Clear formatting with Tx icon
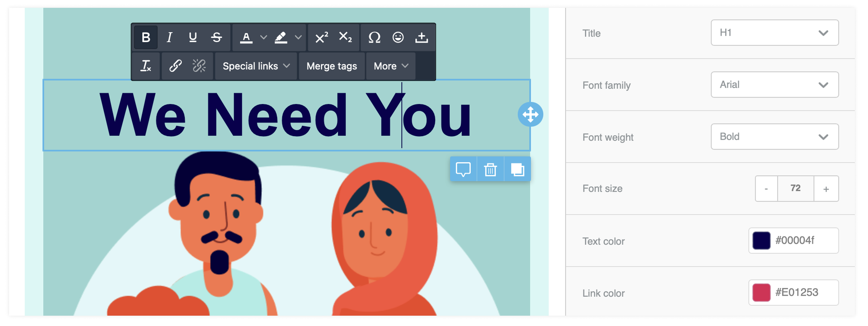 146,66
